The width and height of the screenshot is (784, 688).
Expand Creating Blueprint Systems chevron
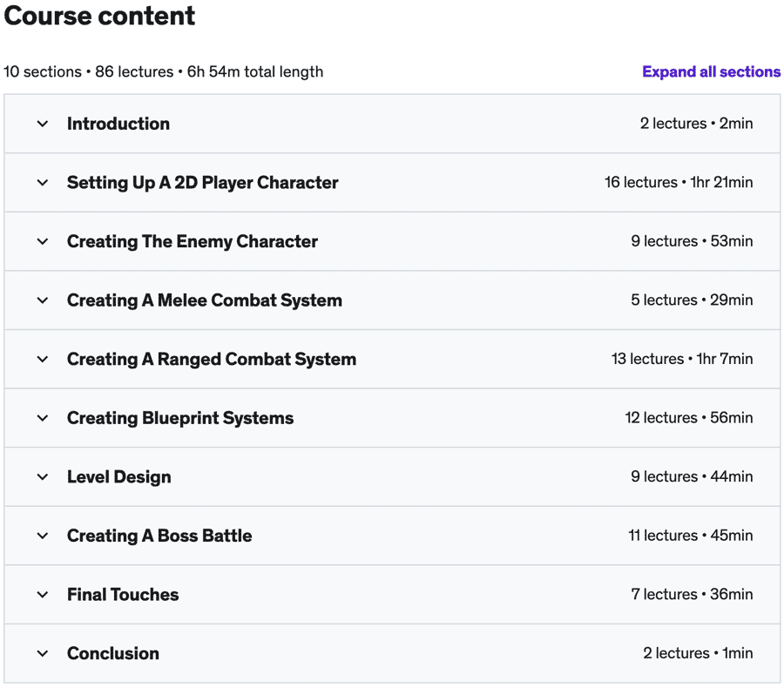tap(43, 418)
